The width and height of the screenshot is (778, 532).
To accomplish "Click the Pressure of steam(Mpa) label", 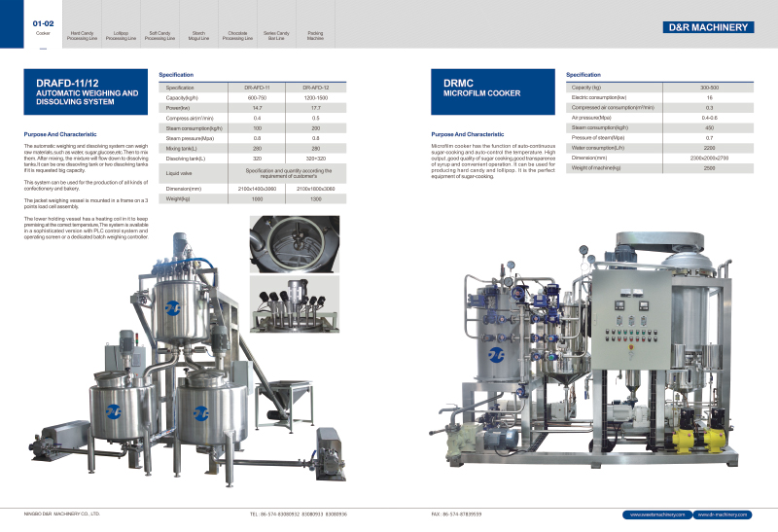I will click(598, 137).
